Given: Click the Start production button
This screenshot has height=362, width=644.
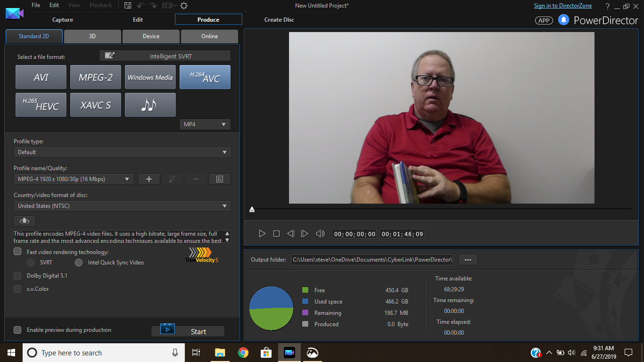Looking at the screenshot, I should [188, 331].
